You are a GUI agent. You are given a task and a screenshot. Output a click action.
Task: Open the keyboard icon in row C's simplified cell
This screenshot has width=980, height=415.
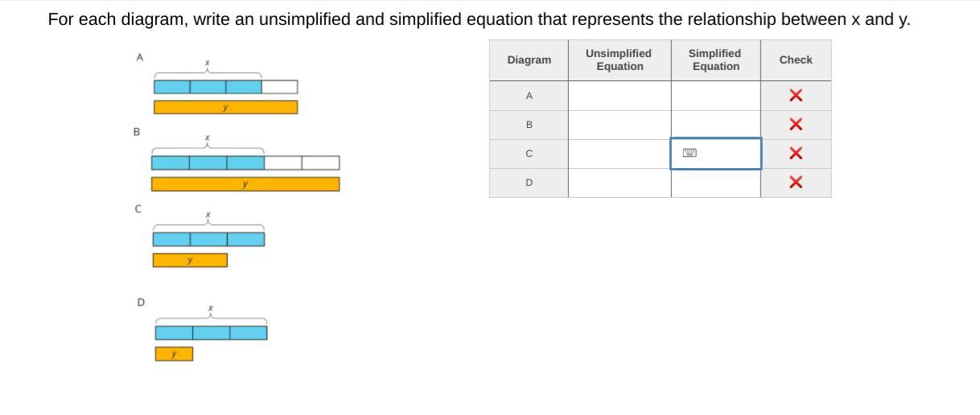tap(690, 153)
